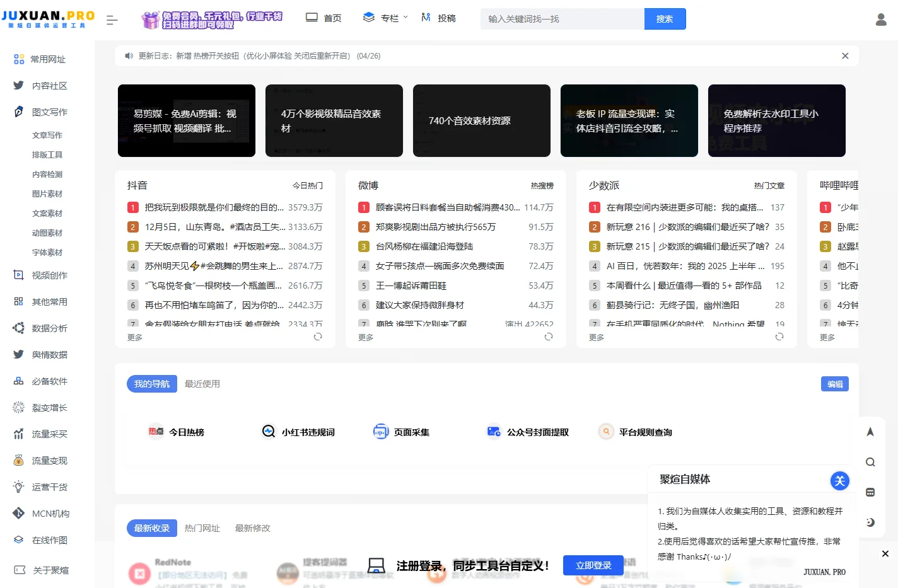
Task: Open the 易剪媒 免费AI剪辑 card
Action: tap(187, 121)
